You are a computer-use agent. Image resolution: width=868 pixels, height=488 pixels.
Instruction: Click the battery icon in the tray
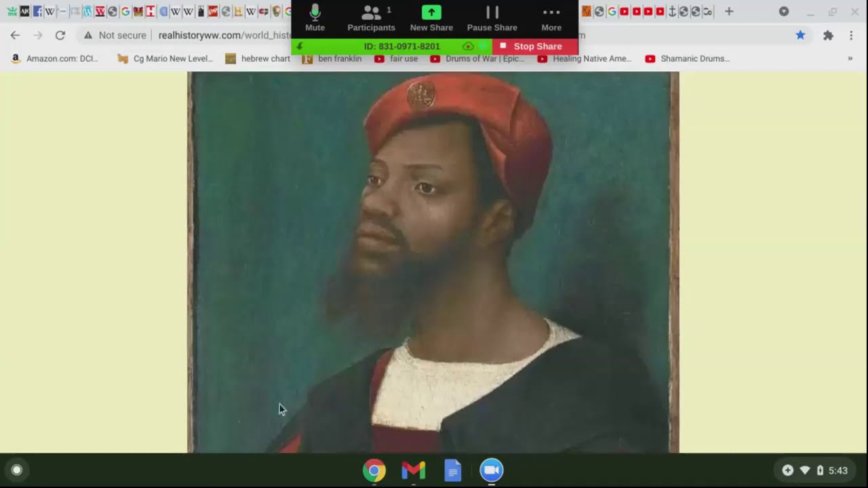point(820,470)
